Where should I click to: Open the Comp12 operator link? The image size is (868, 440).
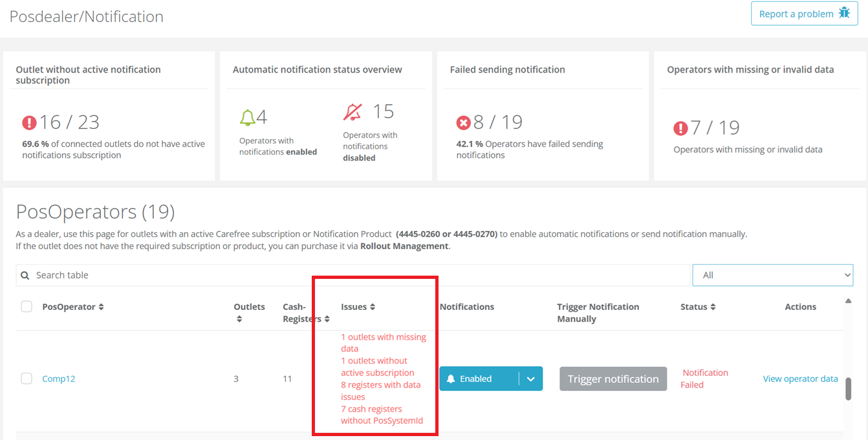[x=59, y=379]
